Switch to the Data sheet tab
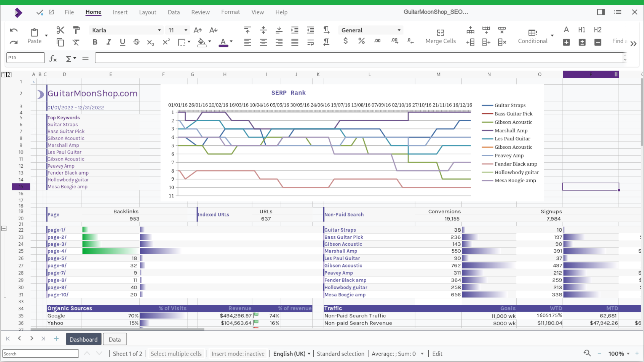Screen dimensions: 644x362 click(115, 339)
